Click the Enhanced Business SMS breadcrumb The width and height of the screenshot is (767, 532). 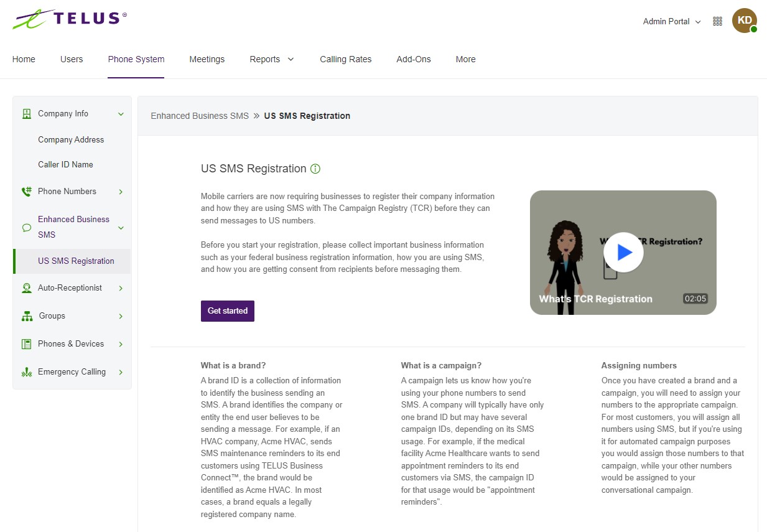pos(200,116)
